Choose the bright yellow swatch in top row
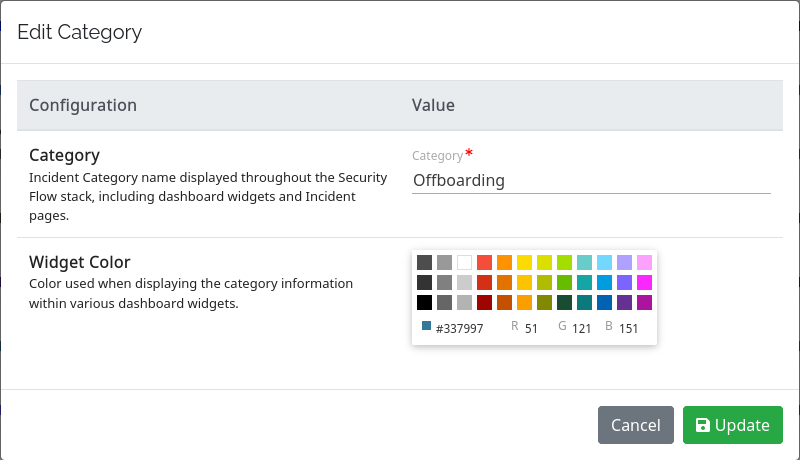Viewport: 800px width, 460px height. click(x=524, y=262)
